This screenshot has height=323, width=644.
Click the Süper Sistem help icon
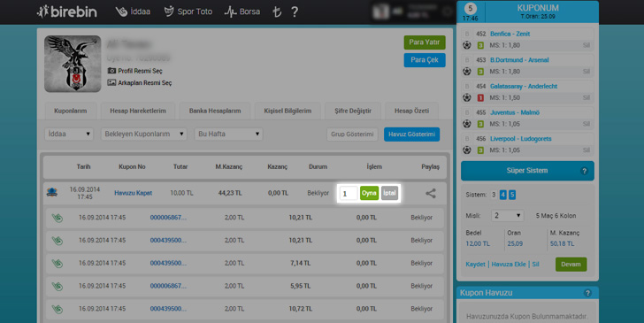pyautogui.click(x=584, y=171)
